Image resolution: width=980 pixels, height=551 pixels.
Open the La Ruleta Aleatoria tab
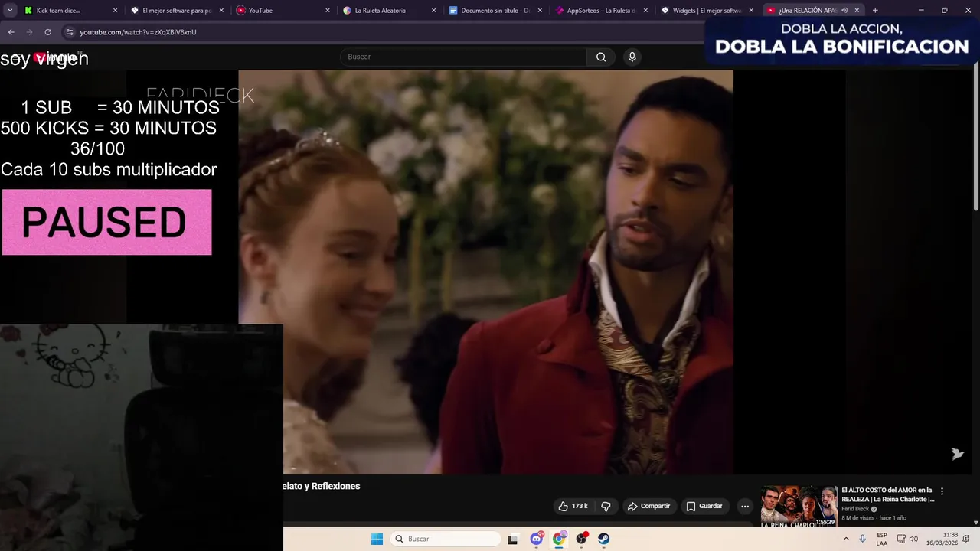[388, 11]
